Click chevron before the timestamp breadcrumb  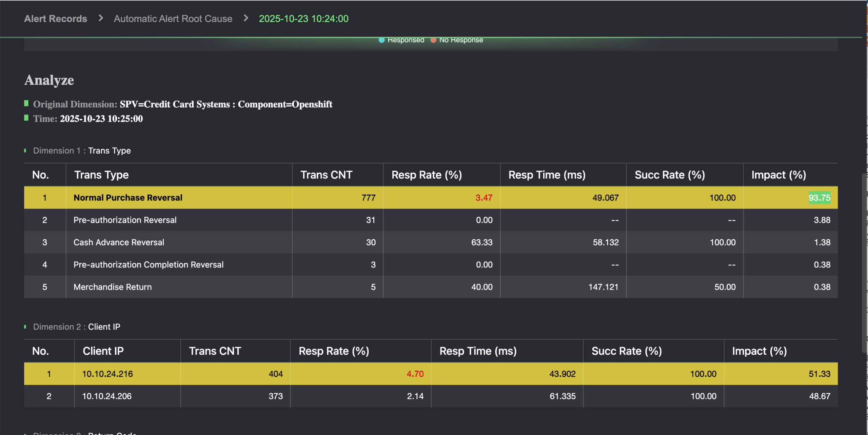(246, 18)
